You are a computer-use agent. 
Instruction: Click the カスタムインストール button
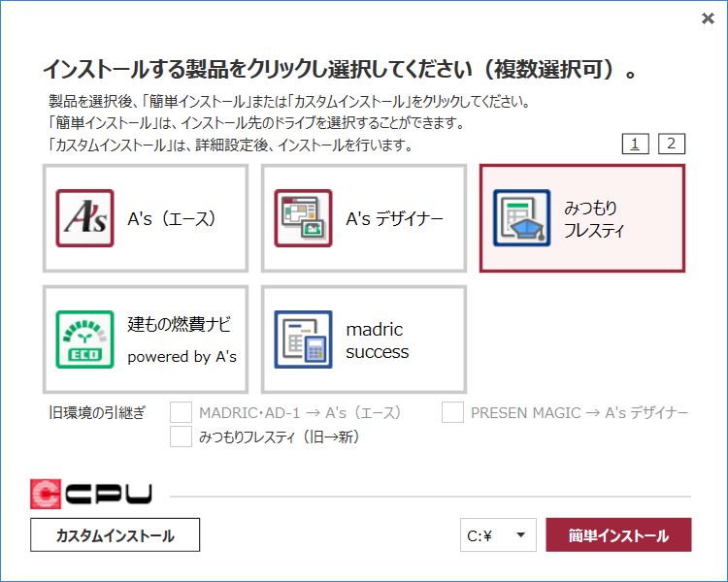coord(116,535)
